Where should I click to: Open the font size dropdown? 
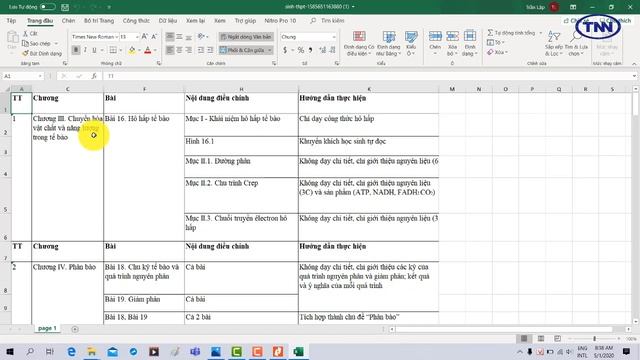click(137, 37)
